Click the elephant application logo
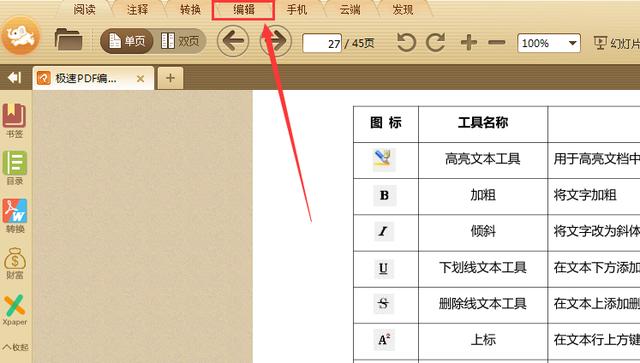The width and height of the screenshot is (640, 363). [21, 36]
